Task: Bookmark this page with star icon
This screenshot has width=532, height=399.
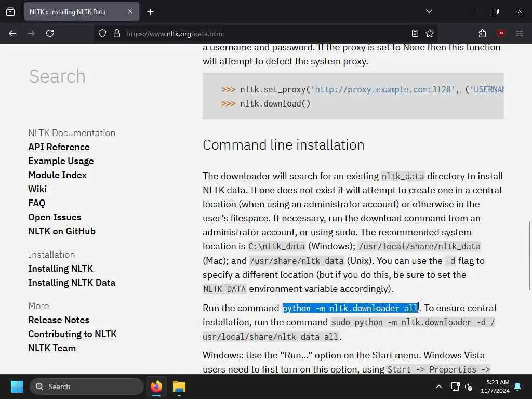Action: coord(430,33)
